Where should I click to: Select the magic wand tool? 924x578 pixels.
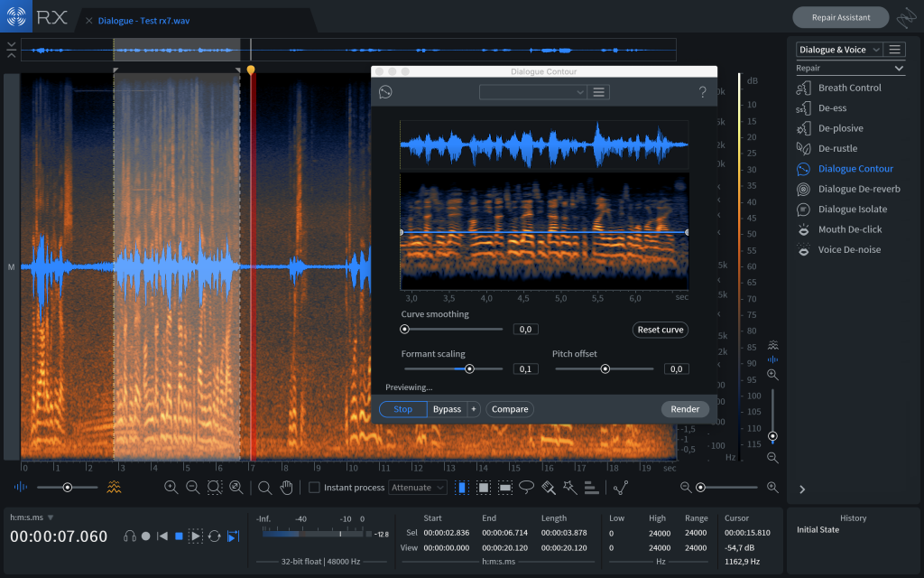569,488
